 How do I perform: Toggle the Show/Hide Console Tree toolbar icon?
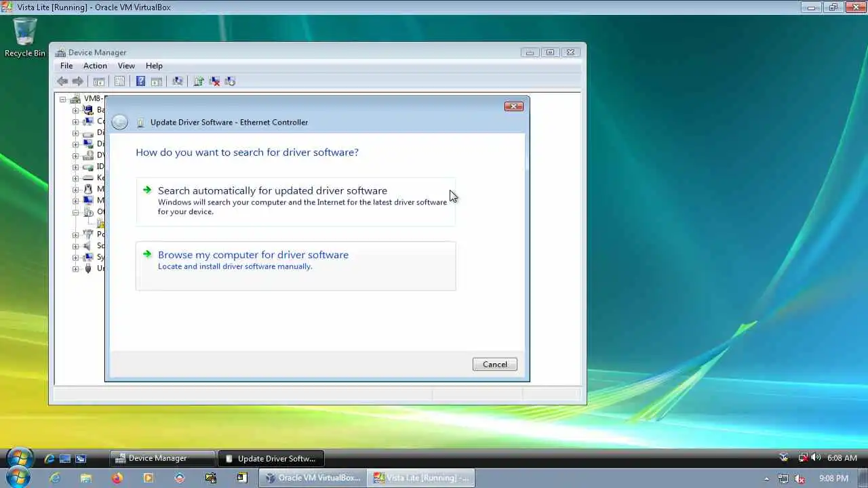(x=98, y=81)
